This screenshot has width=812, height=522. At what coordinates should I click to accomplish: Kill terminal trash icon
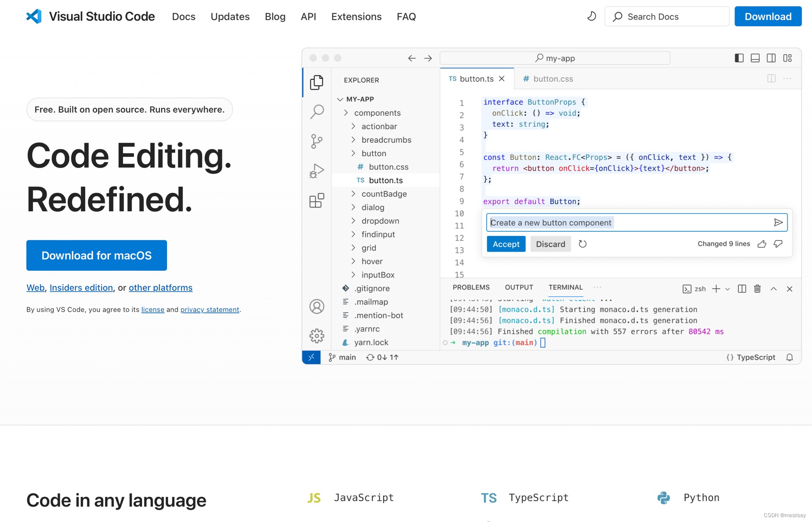[x=757, y=289]
